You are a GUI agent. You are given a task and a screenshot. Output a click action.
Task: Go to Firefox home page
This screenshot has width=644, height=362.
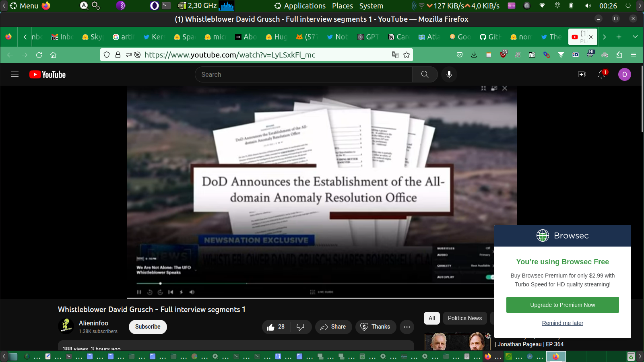click(x=53, y=55)
